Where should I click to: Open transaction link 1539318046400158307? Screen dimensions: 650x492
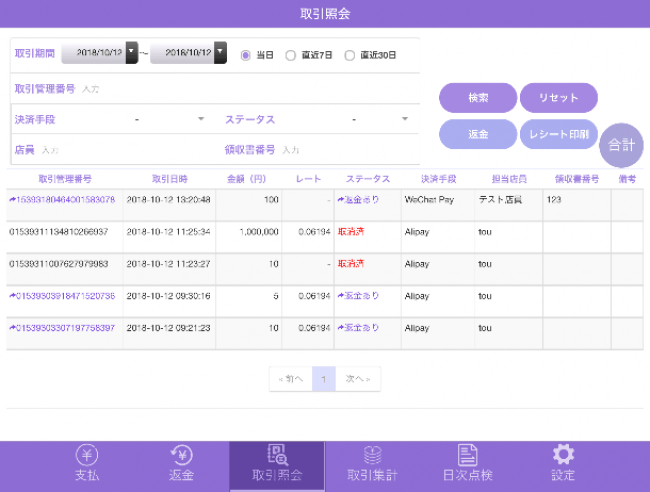click(62, 200)
